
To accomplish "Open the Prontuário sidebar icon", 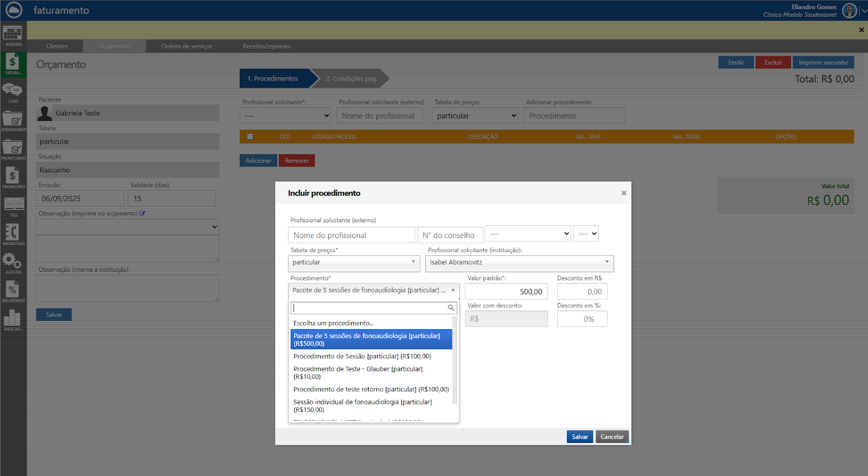I will [13, 150].
